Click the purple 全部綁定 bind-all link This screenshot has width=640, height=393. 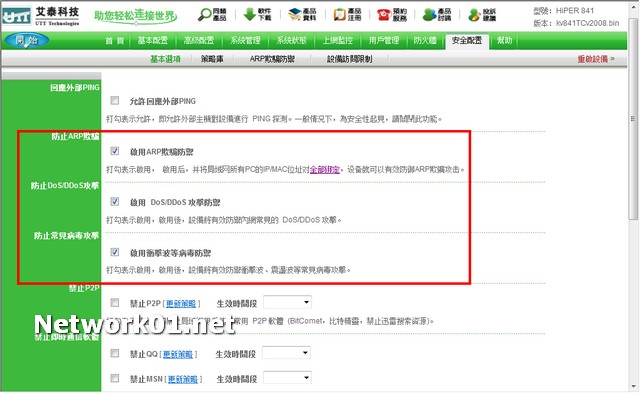point(324,169)
